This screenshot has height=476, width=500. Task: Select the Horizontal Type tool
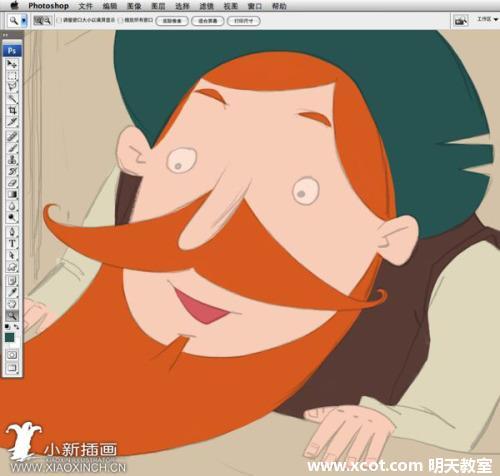(12, 243)
